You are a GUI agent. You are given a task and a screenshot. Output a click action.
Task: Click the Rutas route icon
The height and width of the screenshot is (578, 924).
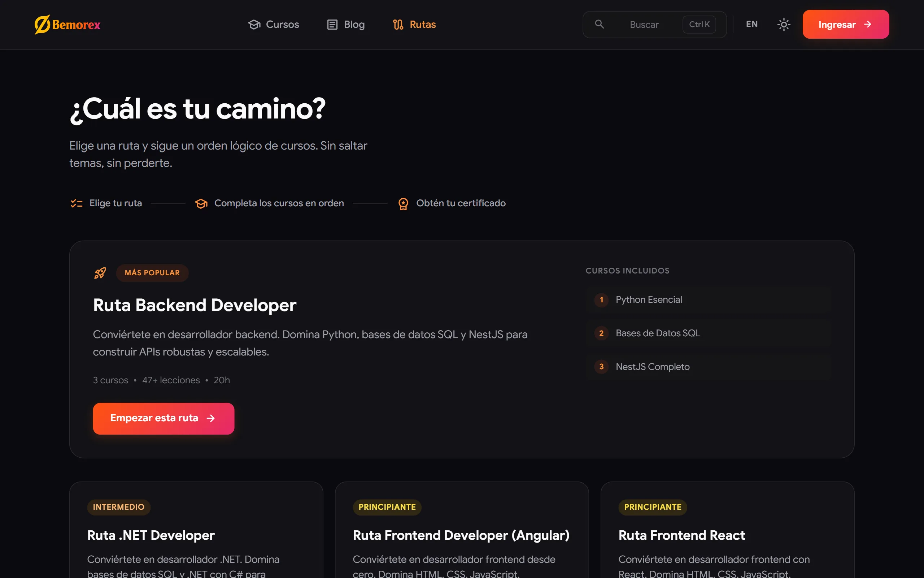[398, 25]
